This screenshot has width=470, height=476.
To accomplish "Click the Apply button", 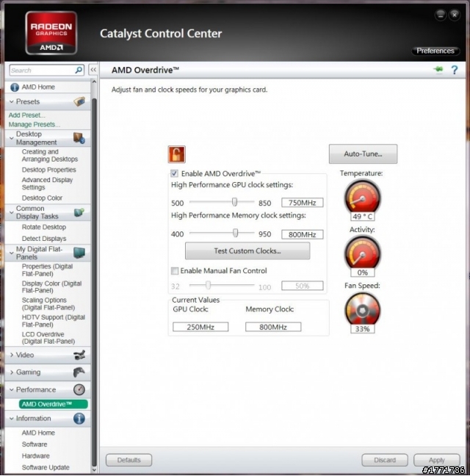I will tap(436, 460).
